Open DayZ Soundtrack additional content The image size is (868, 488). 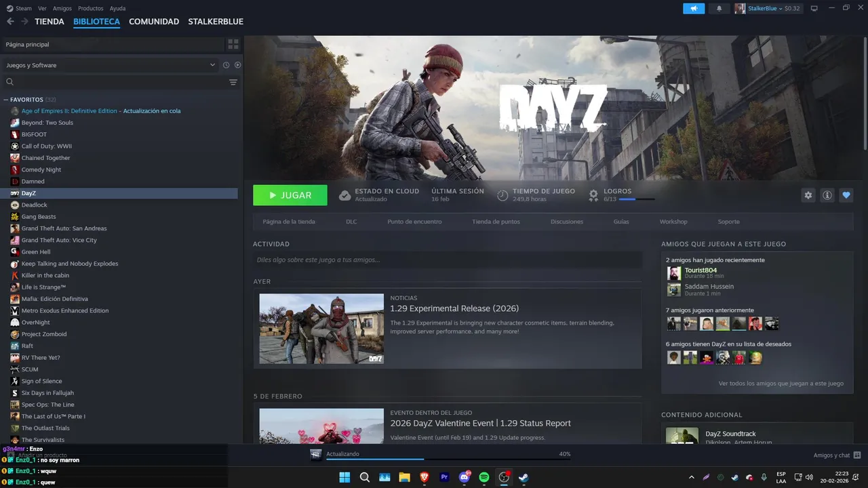point(731,434)
